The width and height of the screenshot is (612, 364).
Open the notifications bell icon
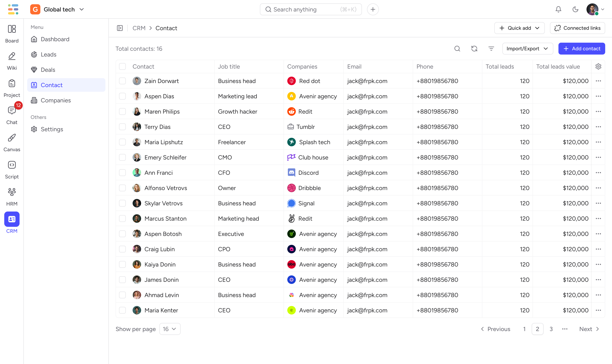[x=558, y=9]
